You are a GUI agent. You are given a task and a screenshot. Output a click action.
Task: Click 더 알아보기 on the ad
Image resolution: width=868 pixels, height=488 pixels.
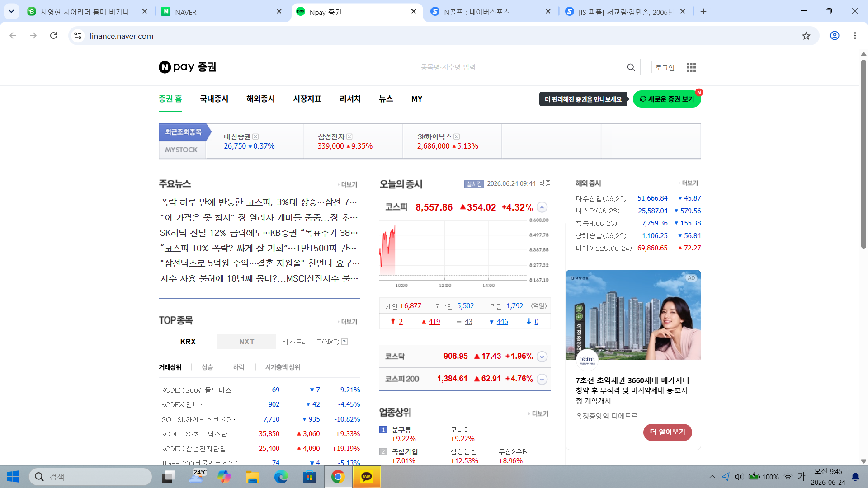pos(667,432)
